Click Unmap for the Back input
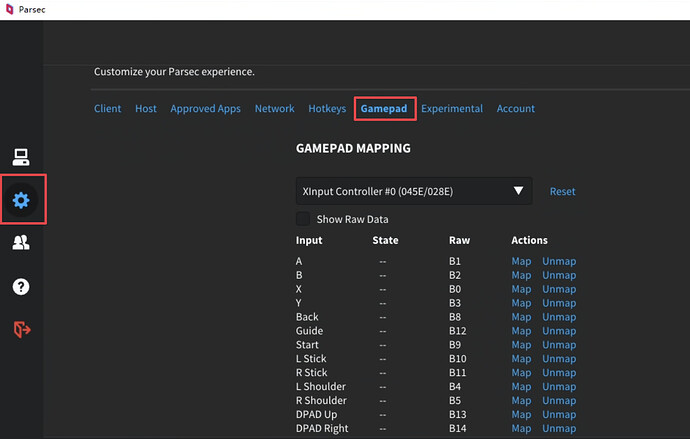The image size is (690, 439). click(559, 317)
